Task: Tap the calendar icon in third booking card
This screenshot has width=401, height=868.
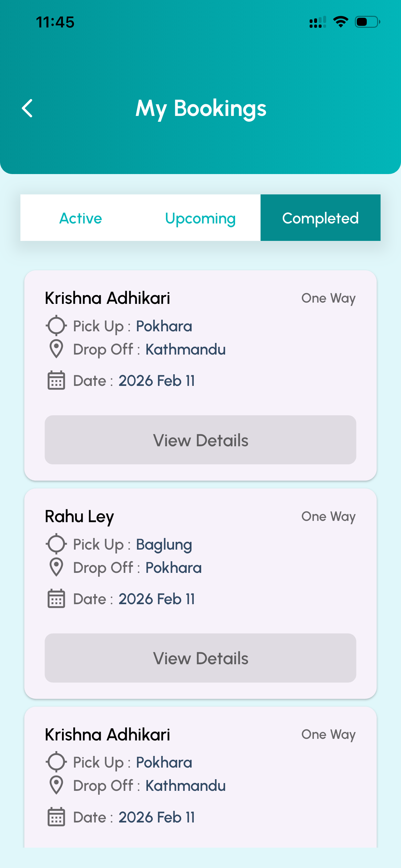Action: click(x=56, y=817)
